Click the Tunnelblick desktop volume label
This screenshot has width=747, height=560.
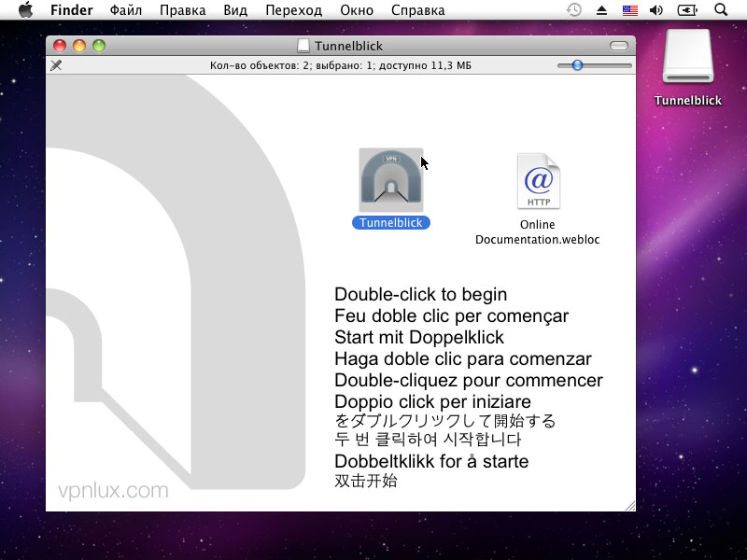point(688,101)
